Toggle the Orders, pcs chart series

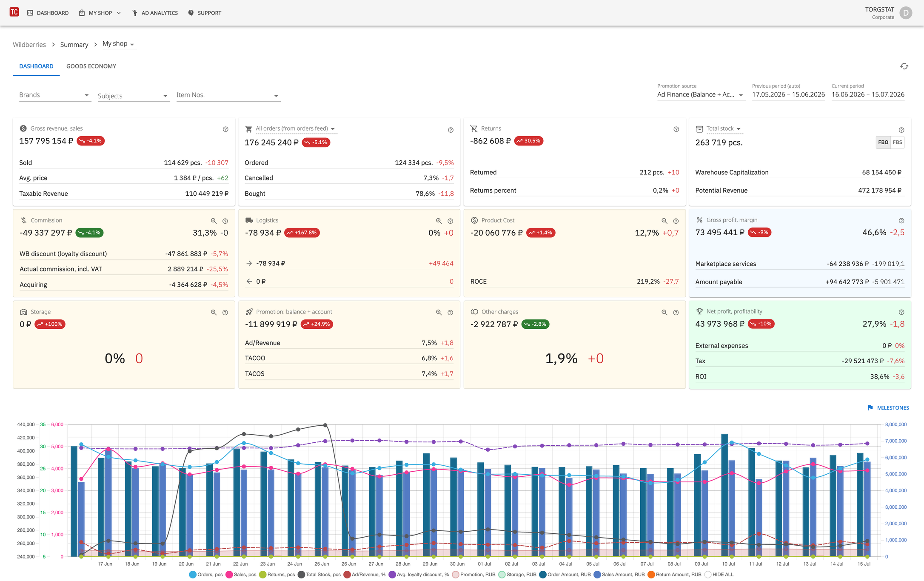206,575
